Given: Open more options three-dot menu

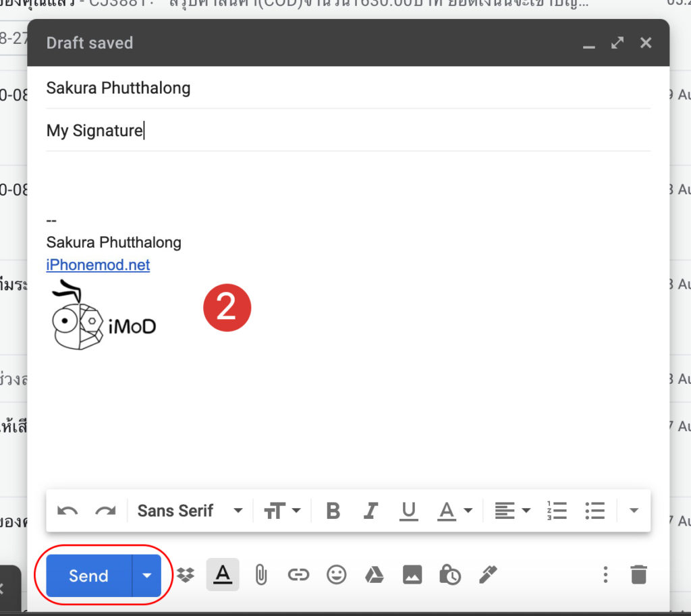Looking at the screenshot, I should [x=605, y=575].
